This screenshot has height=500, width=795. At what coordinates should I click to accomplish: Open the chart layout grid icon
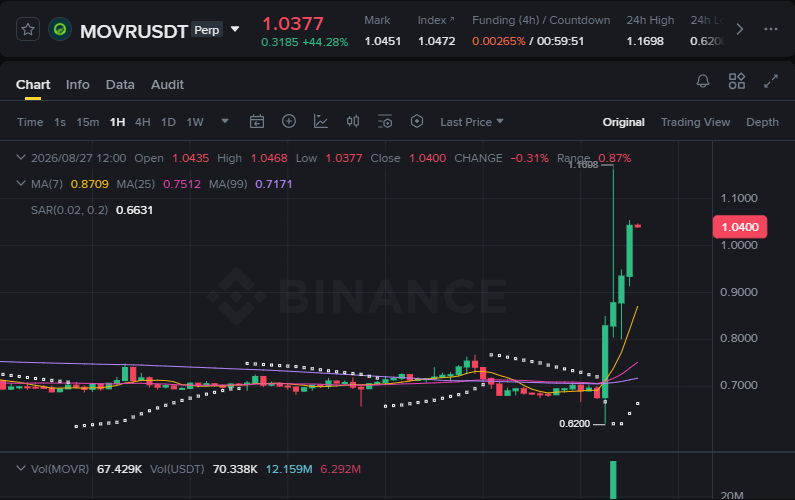[737, 81]
